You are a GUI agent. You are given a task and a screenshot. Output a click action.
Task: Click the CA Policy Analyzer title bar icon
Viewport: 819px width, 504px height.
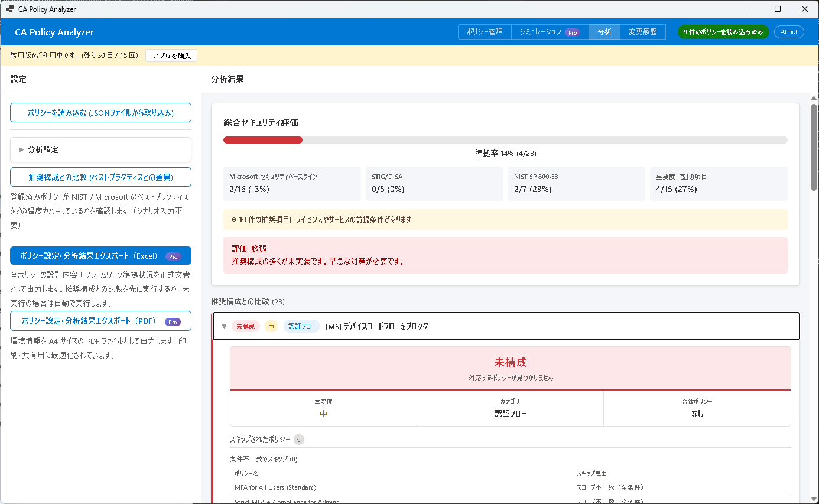point(10,9)
